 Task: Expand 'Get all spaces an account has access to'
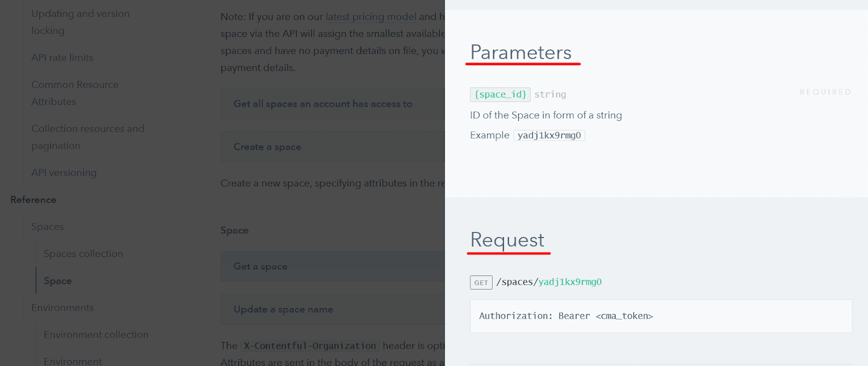pos(323,104)
